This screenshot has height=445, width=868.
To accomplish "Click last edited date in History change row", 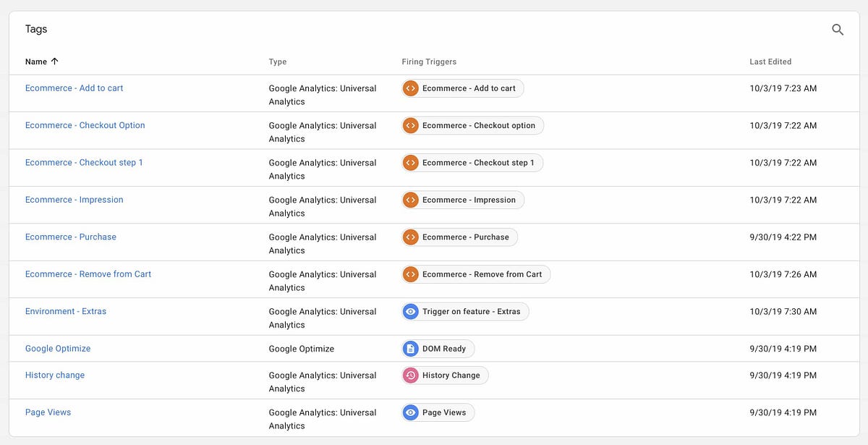I will 783,376.
